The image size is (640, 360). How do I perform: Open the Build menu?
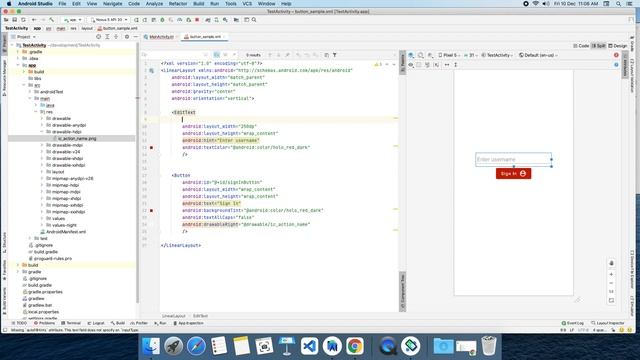coord(199,4)
